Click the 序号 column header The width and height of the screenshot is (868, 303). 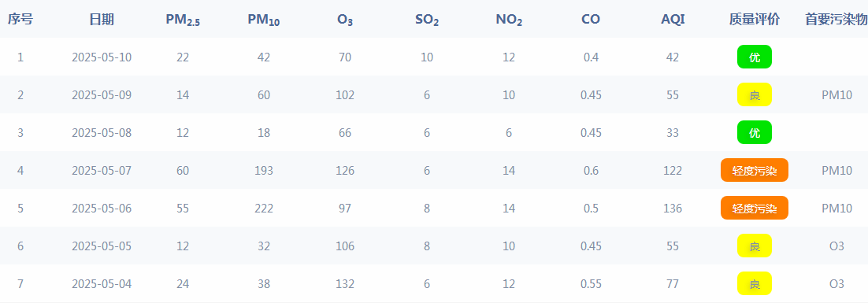coord(20,20)
